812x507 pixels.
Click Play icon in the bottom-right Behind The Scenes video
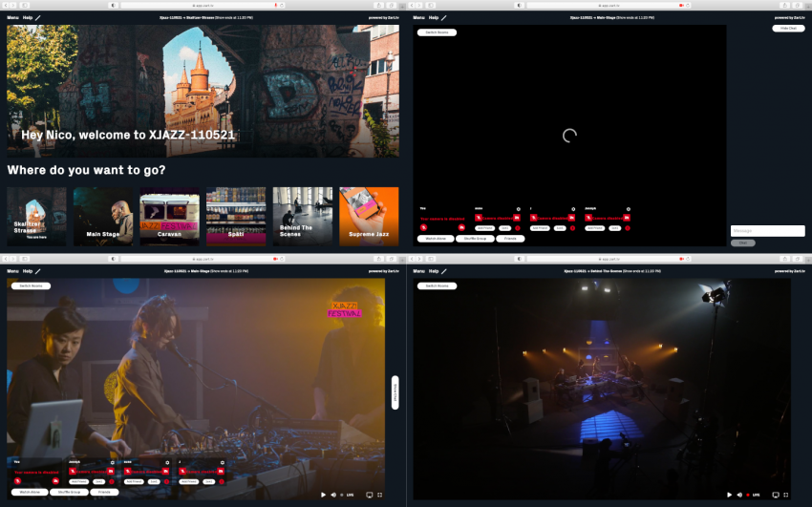point(729,495)
